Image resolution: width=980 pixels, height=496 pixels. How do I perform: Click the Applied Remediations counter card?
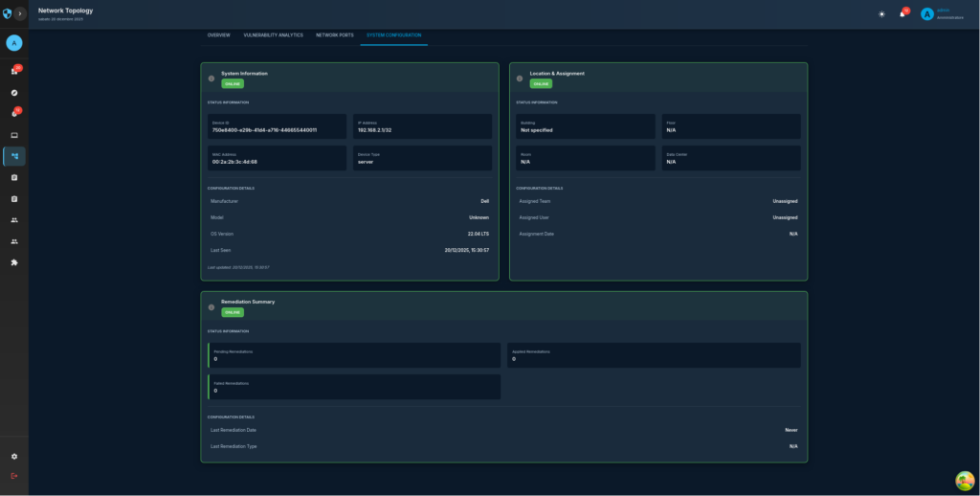pyautogui.click(x=654, y=355)
